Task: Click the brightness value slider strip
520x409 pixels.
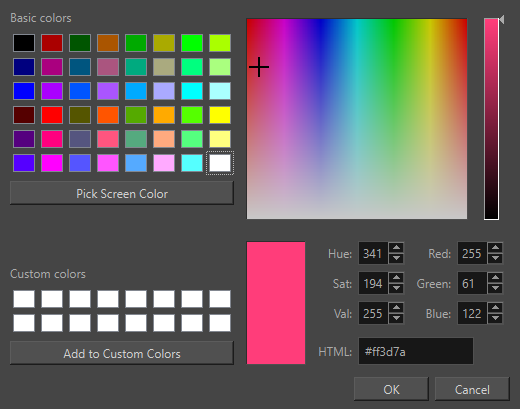Action: (x=491, y=119)
